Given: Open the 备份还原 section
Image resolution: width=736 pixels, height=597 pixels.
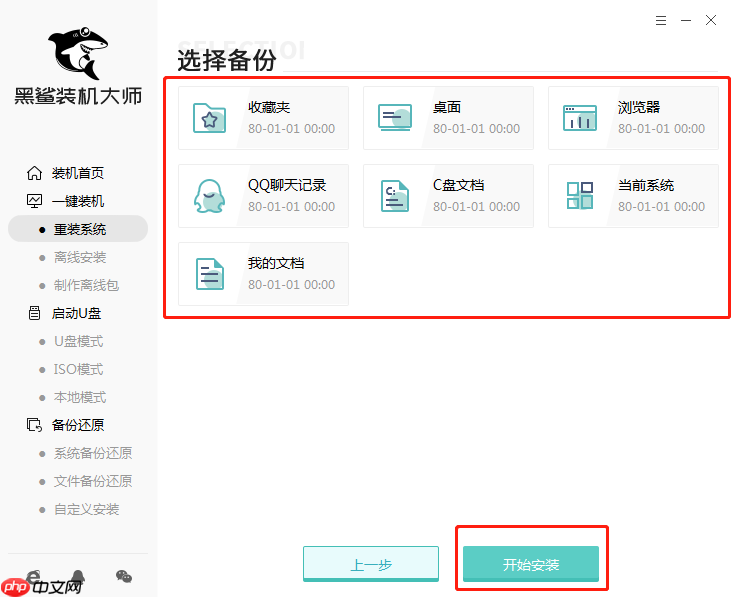Looking at the screenshot, I should point(77,425).
